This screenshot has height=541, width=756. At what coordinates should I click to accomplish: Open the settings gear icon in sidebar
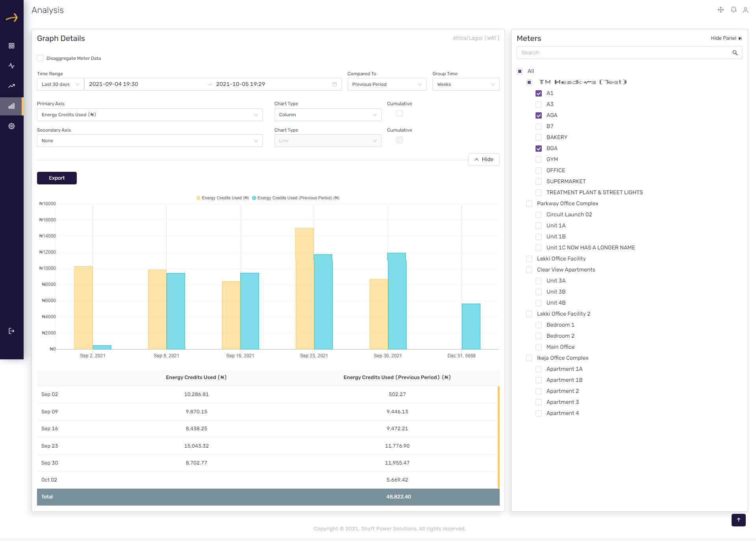coord(11,126)
